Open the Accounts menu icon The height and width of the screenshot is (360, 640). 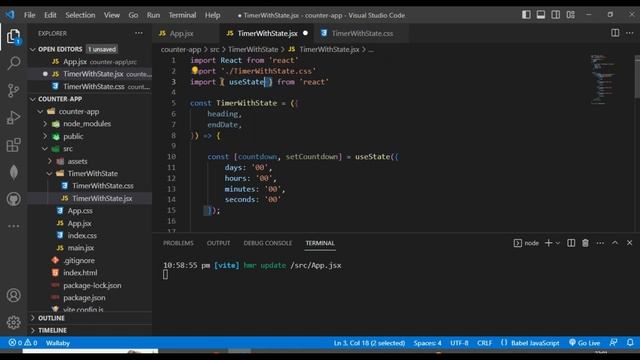coord(13,295)
